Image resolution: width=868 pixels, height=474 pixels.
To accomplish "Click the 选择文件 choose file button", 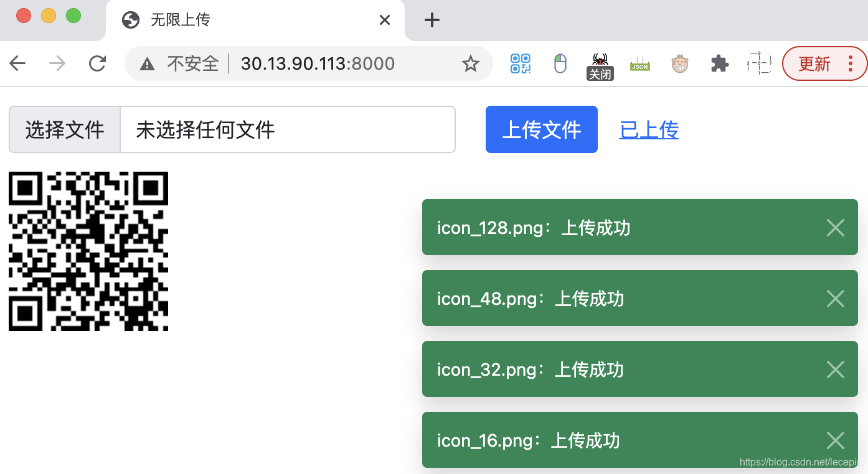I will click(x=65, y=129).
